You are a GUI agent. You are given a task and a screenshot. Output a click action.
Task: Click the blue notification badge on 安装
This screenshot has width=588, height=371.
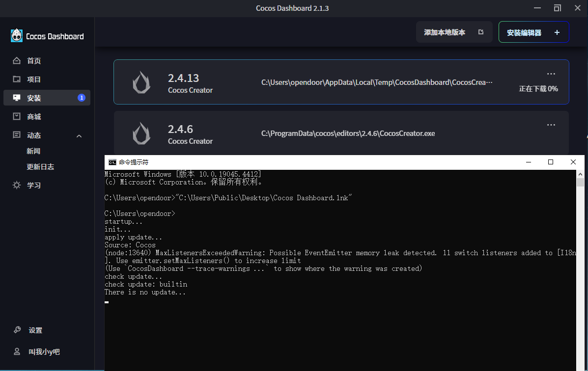tap(82, 98)
